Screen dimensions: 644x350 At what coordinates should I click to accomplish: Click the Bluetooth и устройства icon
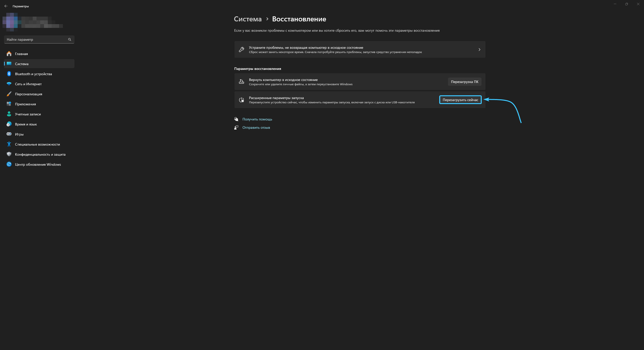tap(9, 74)
